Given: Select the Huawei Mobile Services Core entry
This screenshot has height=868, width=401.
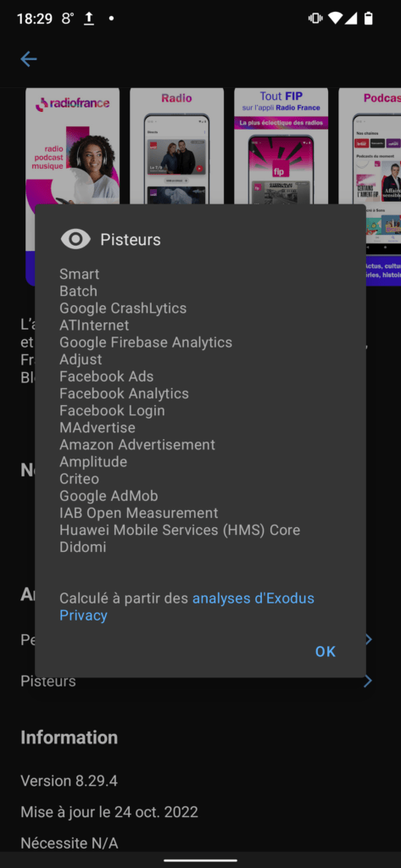Looking at the screenshot, I should [x=180, y=530].
